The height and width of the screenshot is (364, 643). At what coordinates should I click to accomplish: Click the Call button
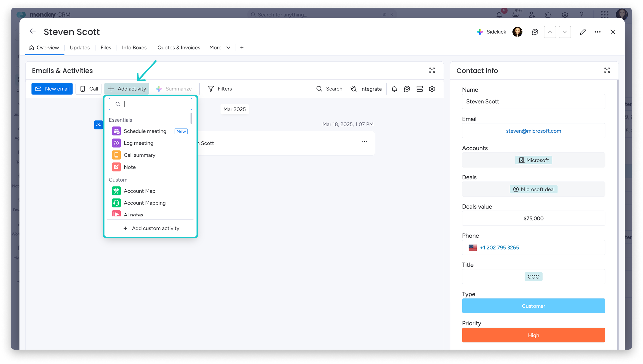coord(88,89)
